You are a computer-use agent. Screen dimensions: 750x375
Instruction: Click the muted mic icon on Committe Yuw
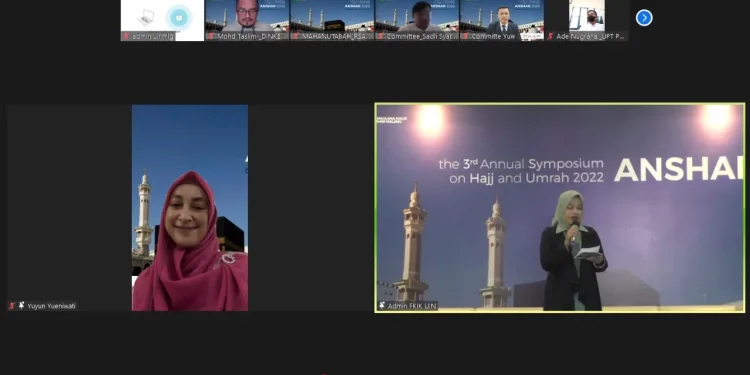point(465,36)
